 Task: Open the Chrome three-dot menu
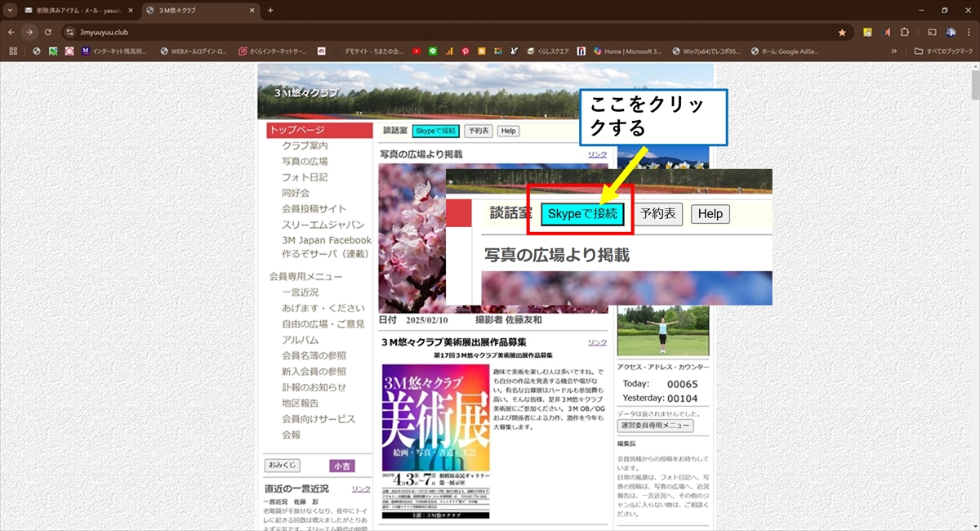point(968,32)
